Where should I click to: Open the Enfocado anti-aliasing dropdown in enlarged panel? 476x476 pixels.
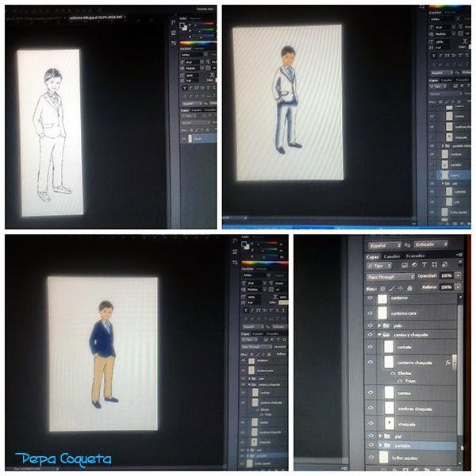point(431,244)
